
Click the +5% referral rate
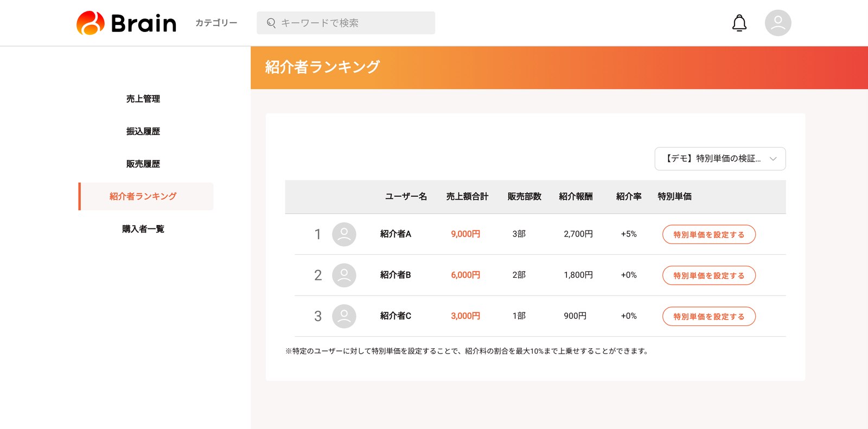tap(629, 234)
